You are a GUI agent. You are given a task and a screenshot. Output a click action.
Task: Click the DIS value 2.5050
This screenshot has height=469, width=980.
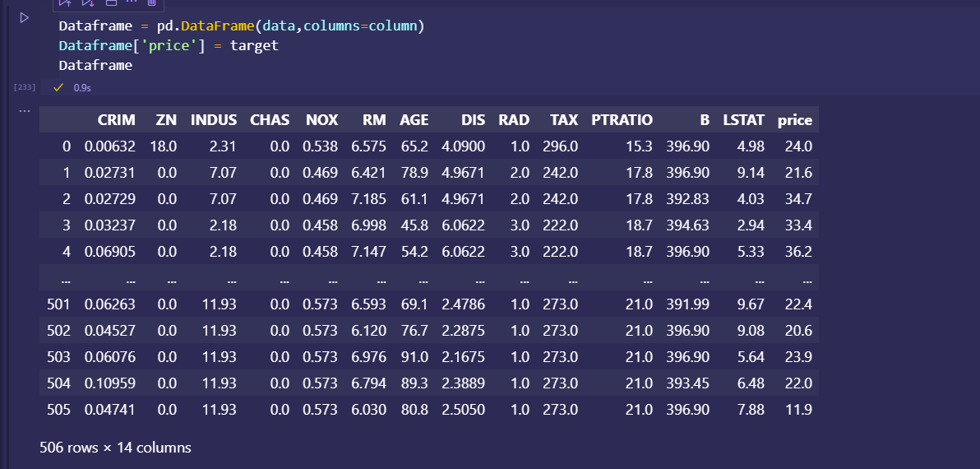pos(463,409)
